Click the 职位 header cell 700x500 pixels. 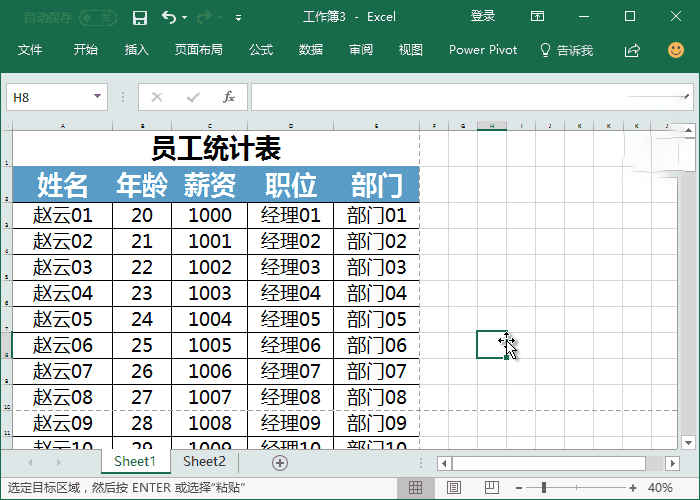tap(291, 185)
